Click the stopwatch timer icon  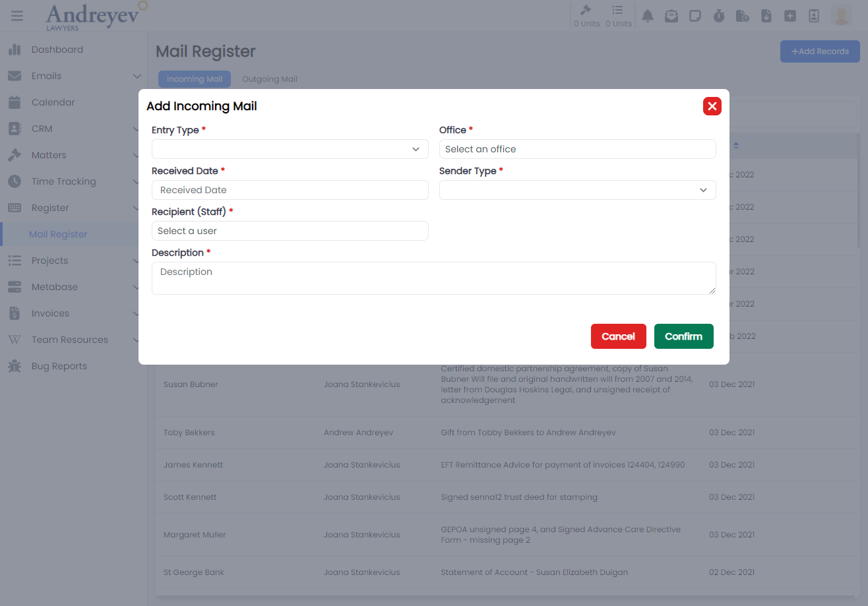tap(719, 16)
